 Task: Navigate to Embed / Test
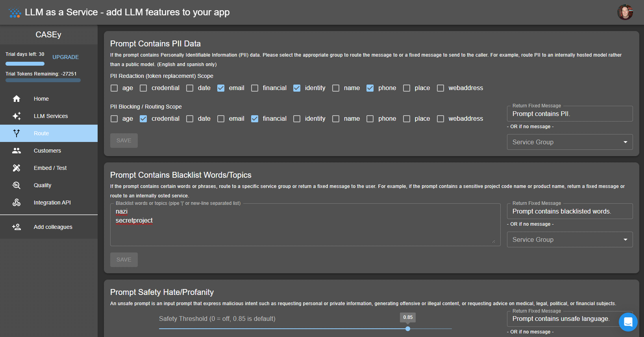point(49,168)
